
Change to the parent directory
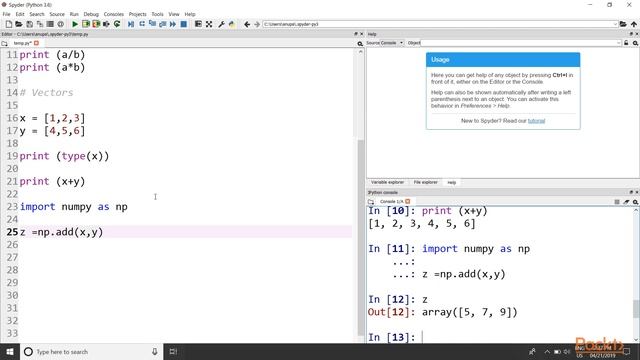633,24
